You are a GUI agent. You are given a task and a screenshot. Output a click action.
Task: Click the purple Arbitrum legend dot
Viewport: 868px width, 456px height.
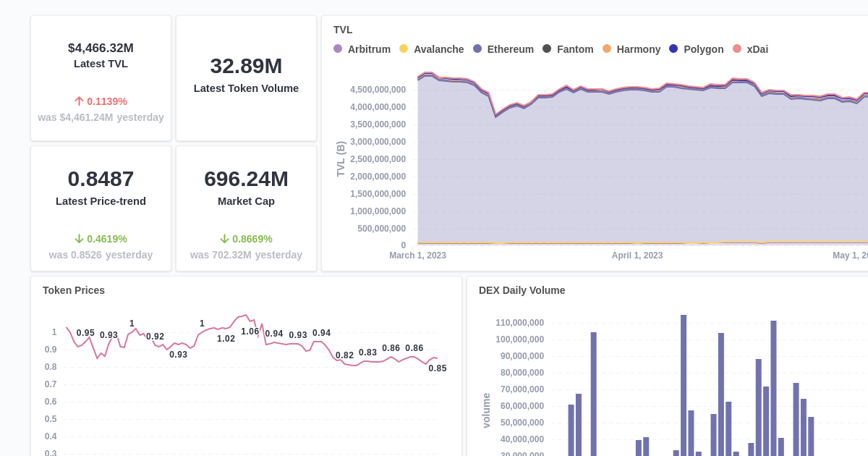[x=337, y=49]
